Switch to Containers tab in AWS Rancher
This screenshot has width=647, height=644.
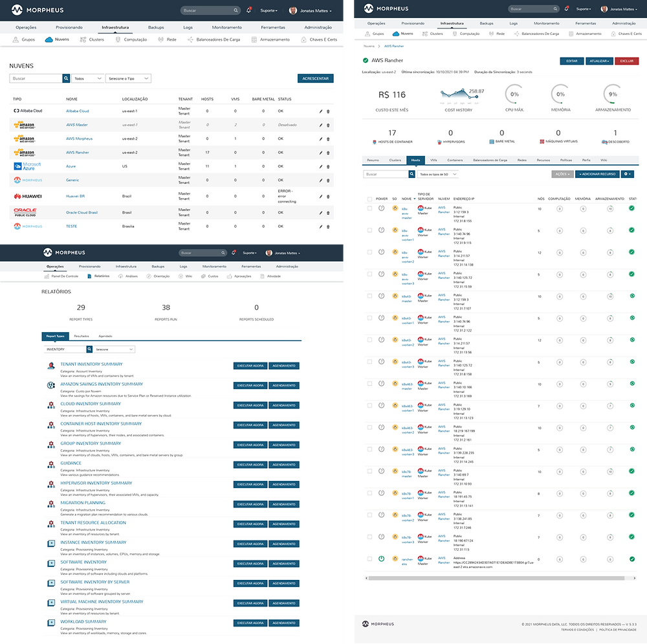click(455, 160)
